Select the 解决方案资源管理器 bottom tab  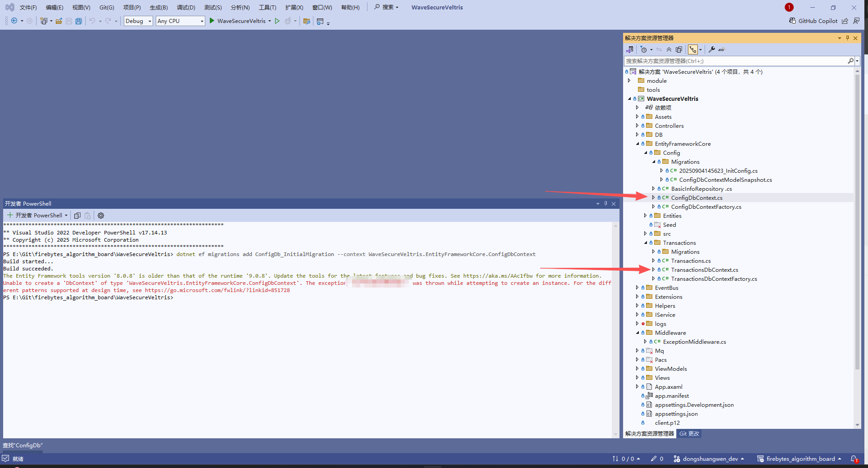coord(650,434)
